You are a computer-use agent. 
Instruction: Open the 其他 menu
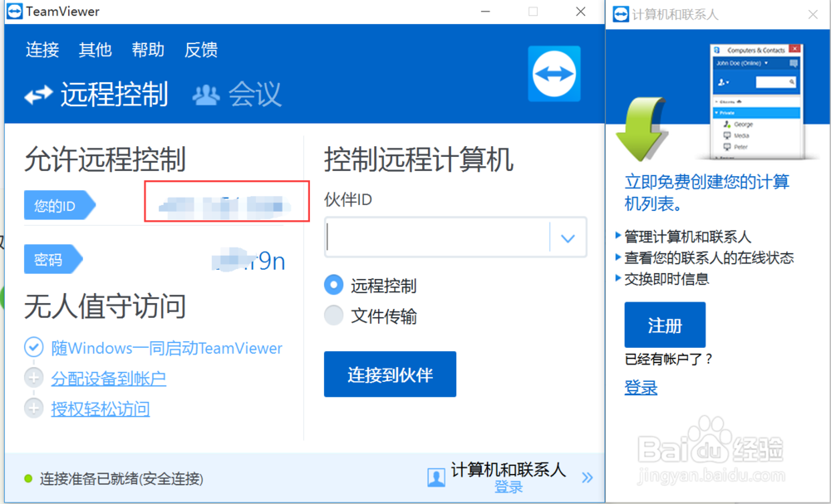tap(95, 50)
